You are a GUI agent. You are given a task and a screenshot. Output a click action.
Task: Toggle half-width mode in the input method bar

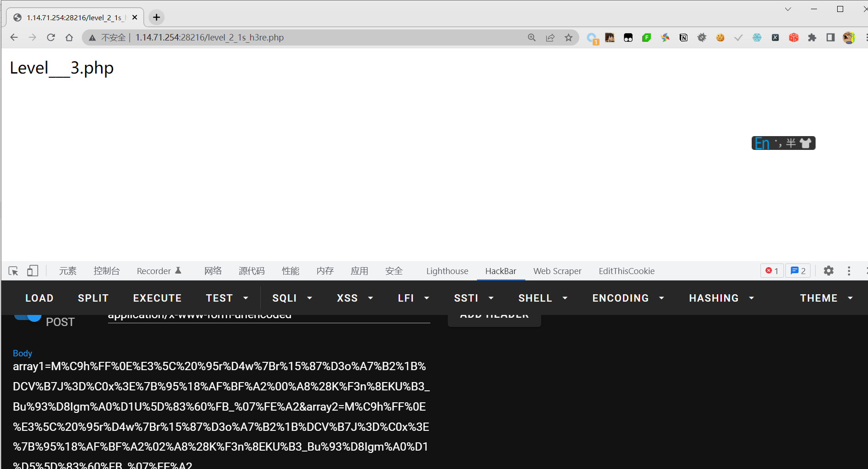coord(790,143)
